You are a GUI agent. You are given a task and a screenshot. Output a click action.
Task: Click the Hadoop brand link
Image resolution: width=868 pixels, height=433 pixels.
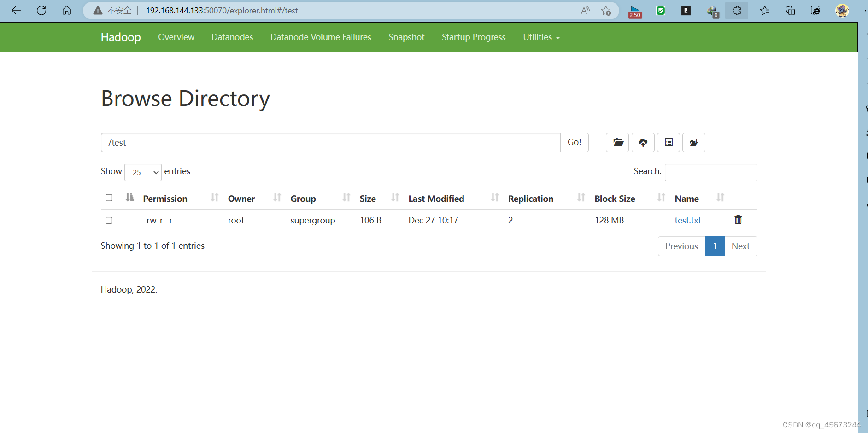pos(121,37)
